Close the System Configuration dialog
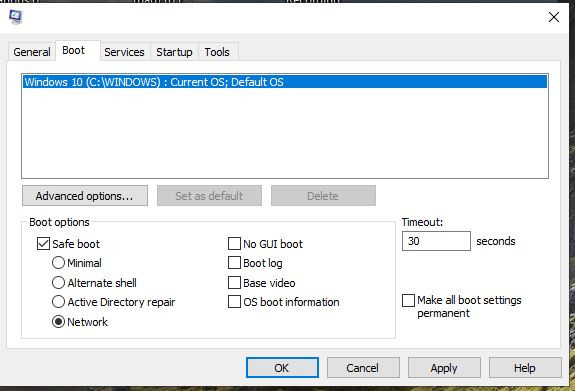Screen dimensions: 575x391 554,17
